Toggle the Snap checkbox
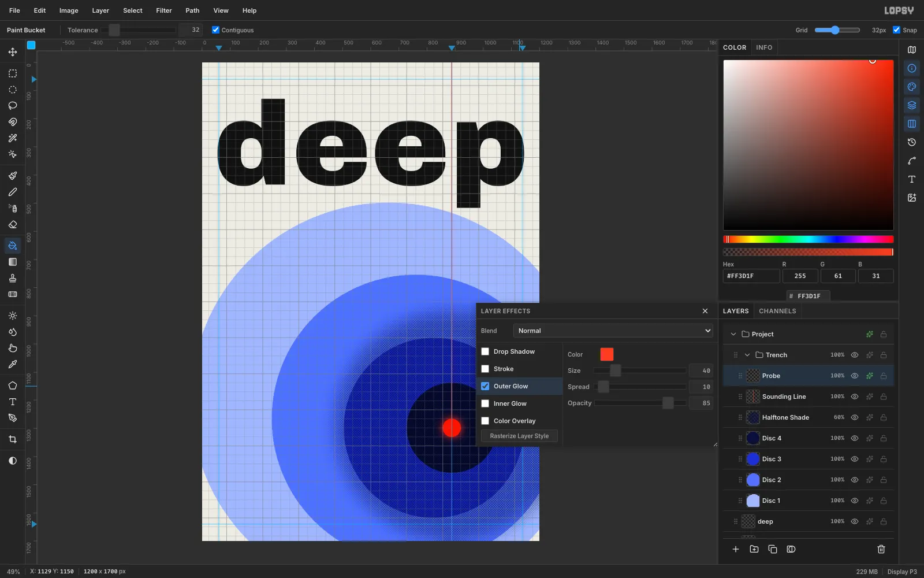Screen dimensions: 924x578 pos(896,30)
